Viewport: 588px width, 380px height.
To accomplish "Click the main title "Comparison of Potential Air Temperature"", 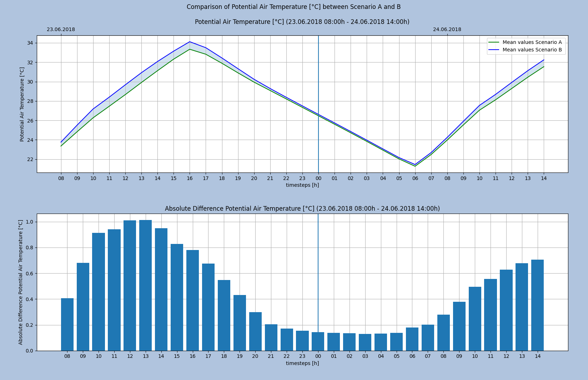I will coord(293,7).
